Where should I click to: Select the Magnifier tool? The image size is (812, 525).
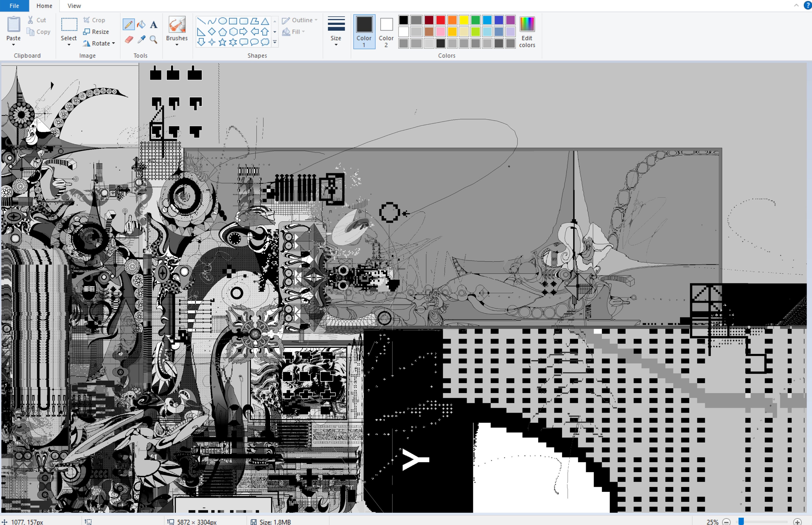(154, 39)
